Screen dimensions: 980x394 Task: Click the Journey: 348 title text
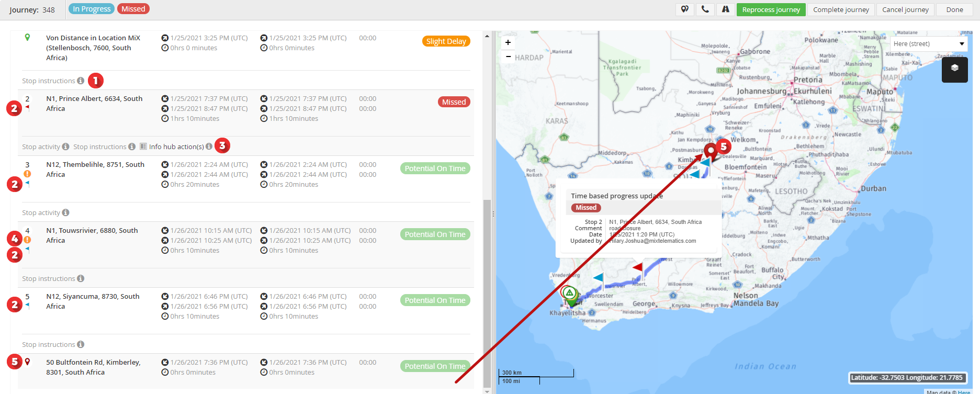(x=32, y=10)
